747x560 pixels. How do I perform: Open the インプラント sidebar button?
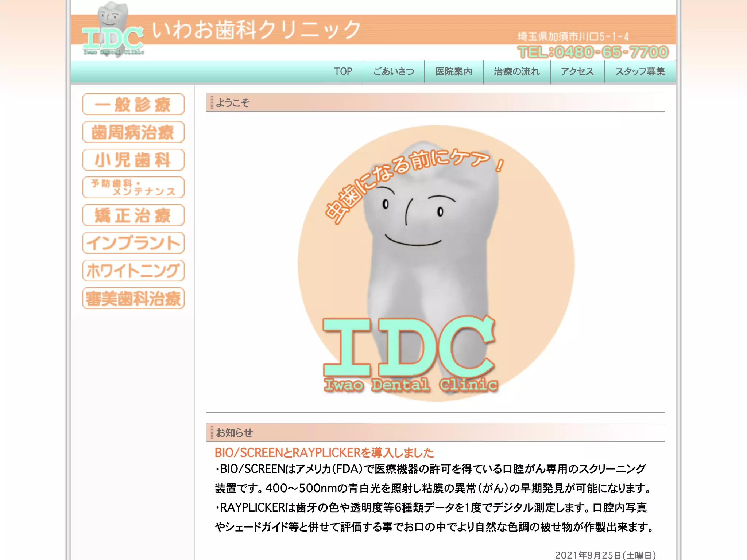tap(133, 243)
